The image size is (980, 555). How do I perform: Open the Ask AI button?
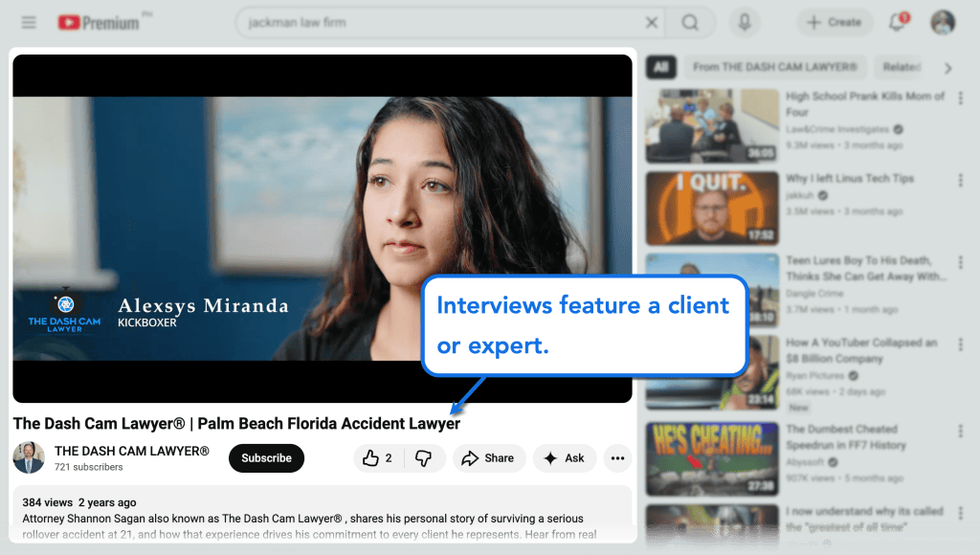coord(565,458)
